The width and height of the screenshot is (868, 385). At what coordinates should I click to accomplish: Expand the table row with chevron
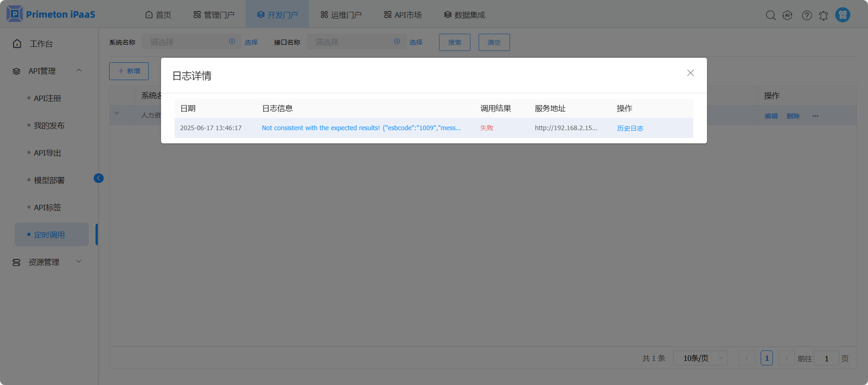point(117,113)
